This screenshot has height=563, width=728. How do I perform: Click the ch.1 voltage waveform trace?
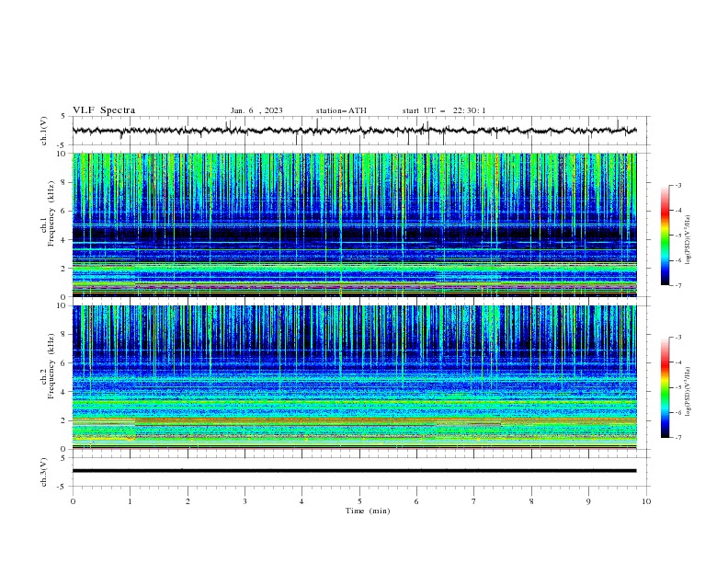pos(354,131)
